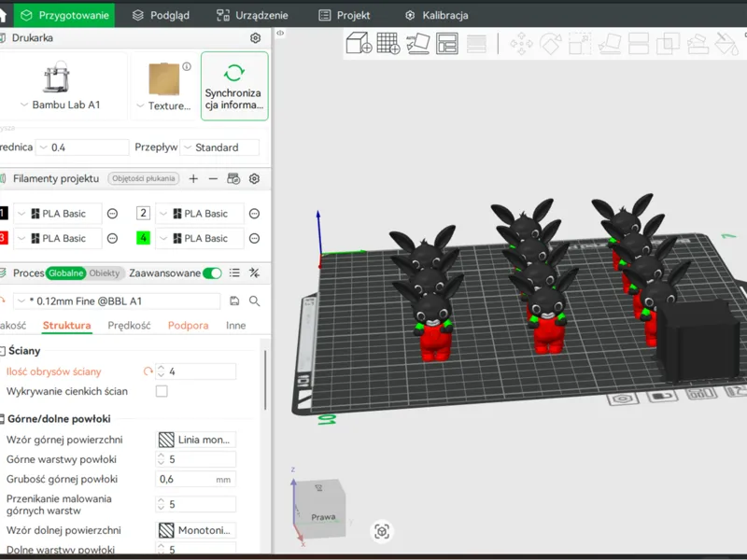Enable Wykrywanie cienkich ścian checkbox
747x560 pixels.
(162, 391)
